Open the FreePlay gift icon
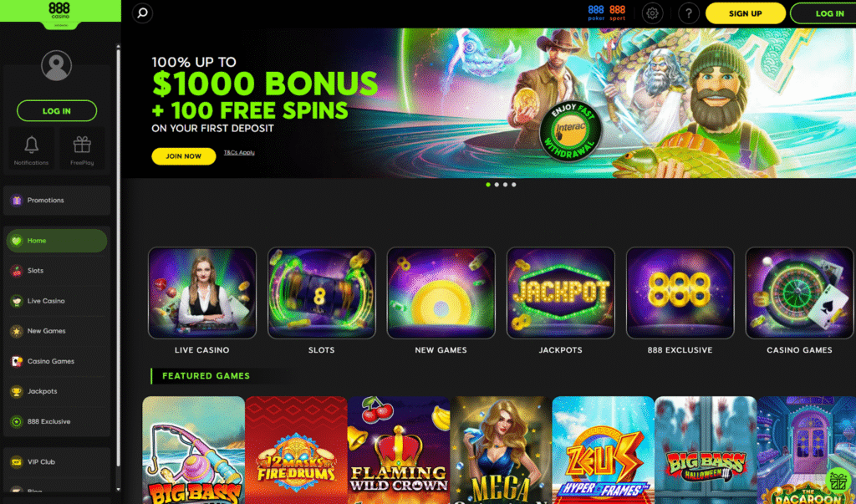Image resolution: width=856 pixels, height=504 pixels. click(82, 149)
